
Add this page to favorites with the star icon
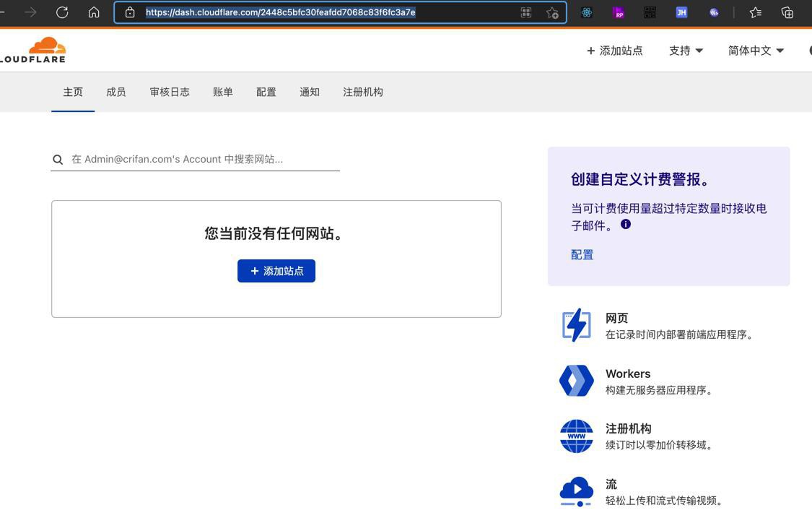tap(553, 12)
